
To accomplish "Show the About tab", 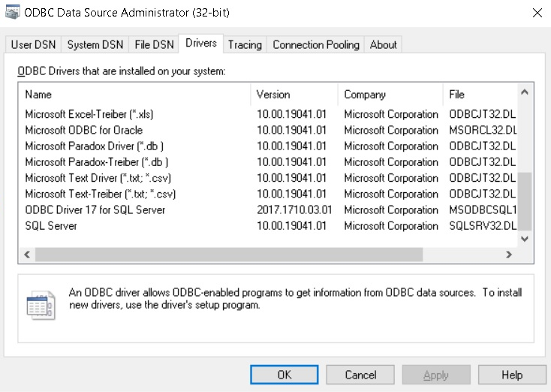I will click(383, 44).
